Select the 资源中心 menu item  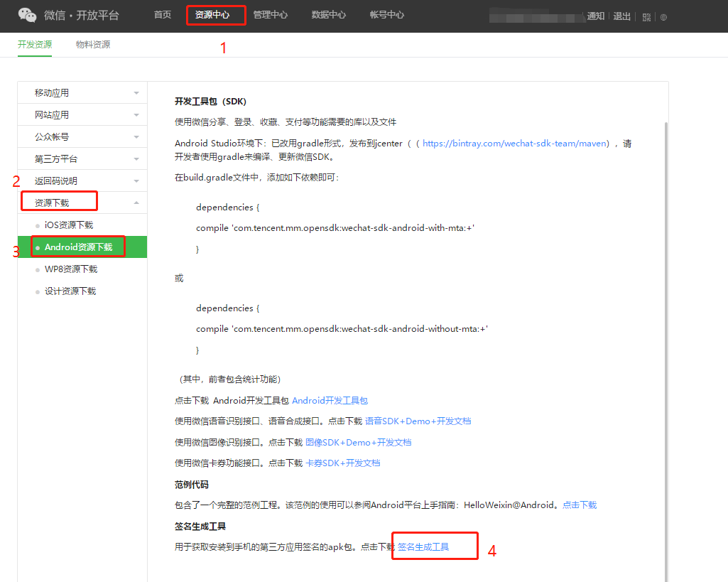pyautogui.click(x=212, y=15)
